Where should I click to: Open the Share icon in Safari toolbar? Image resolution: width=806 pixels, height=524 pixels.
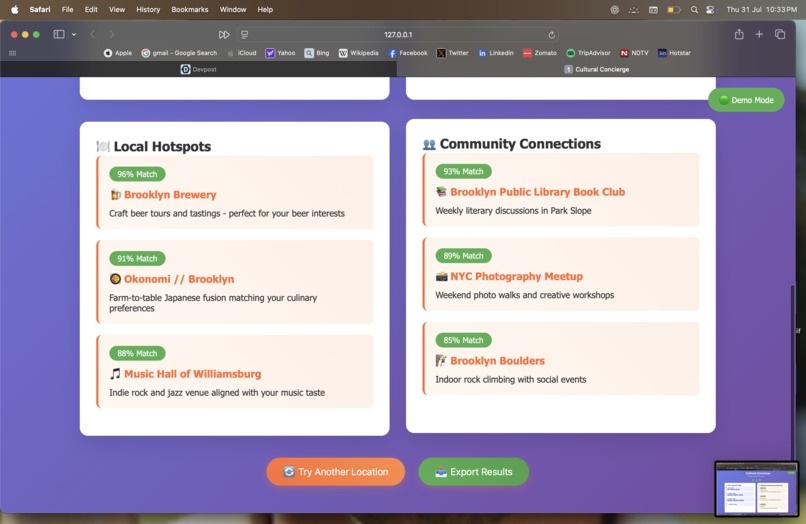[x=739, y=34]
